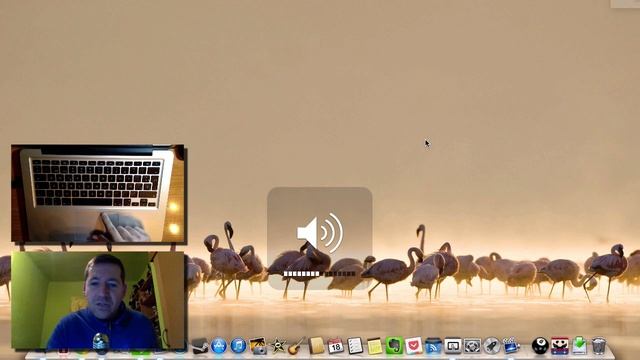Open Calendar showing date 18

click(336, 346)
